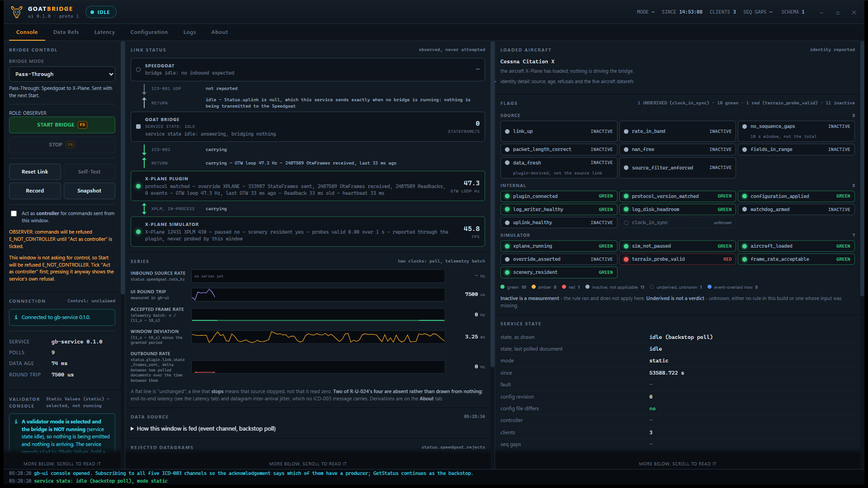This screenshot has height=488, width=868.
Task: Click the link_up flag indicator dot
Action: click(507, 131)
